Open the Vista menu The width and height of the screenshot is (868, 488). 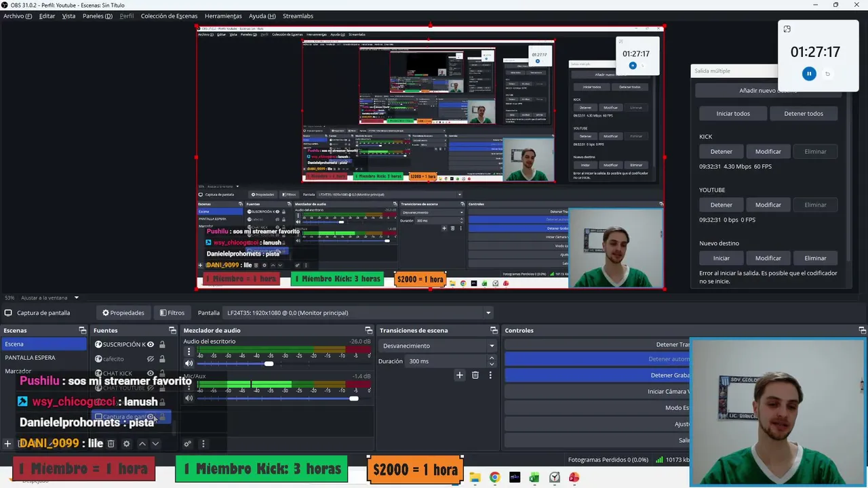[x=68, y=16]
